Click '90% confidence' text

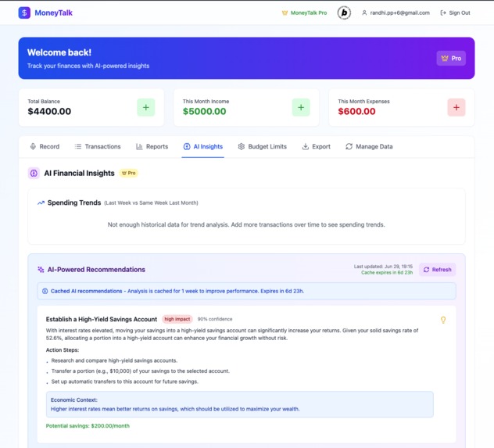tap(215, 319)
